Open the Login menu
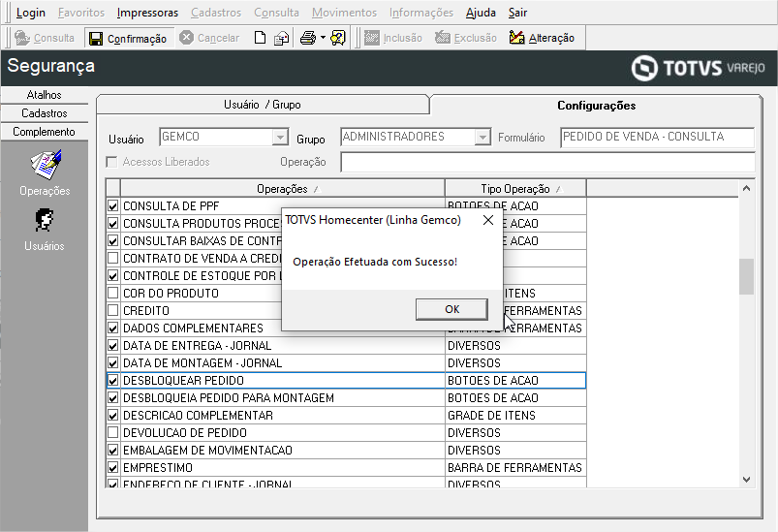This screenshot has width=778, height=532. click(x=31, y=13)
